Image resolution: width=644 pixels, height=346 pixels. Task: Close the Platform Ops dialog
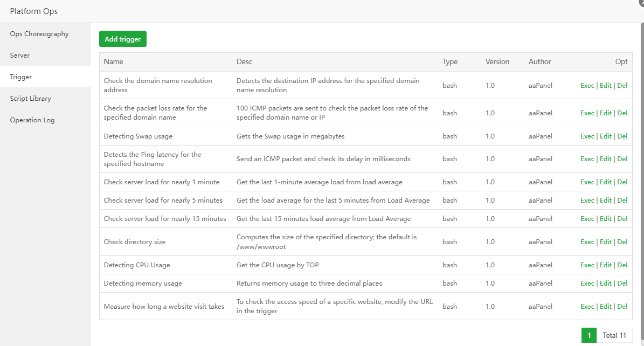(641, 3)
